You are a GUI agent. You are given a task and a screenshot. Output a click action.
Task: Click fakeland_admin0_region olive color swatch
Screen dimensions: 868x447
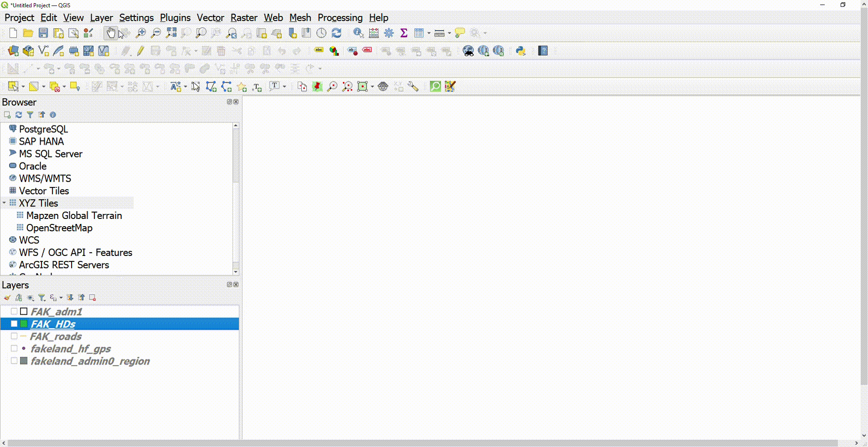[24, 361]
